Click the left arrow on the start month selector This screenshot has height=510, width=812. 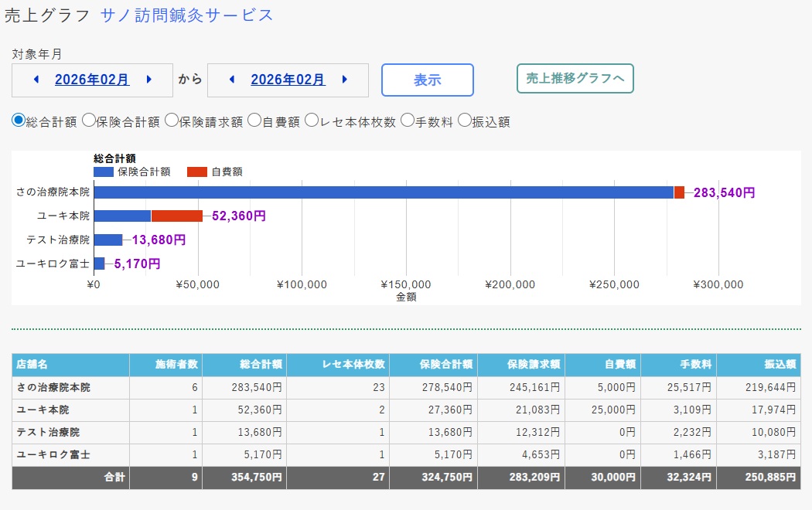tap(36, 80)
